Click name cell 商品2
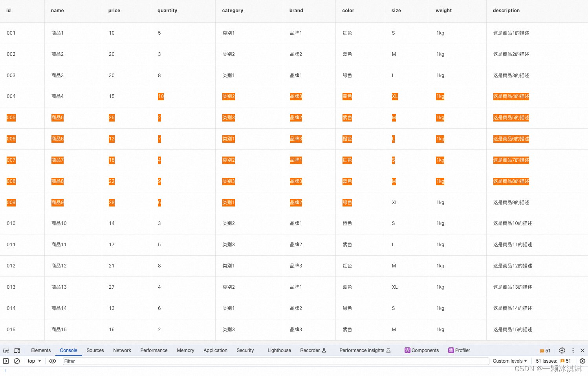This screenshot has height=376, width=588. [x=57, y=54]
